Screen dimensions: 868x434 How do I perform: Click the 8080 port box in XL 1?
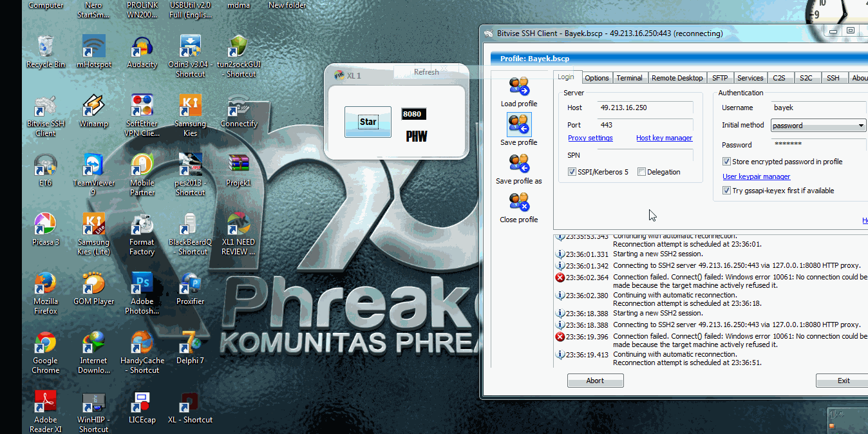[413, 114]
